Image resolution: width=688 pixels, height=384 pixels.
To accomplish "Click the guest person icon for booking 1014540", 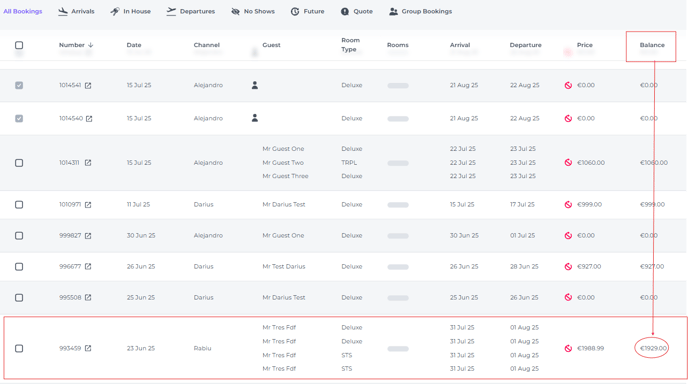I will click(254, 118).
